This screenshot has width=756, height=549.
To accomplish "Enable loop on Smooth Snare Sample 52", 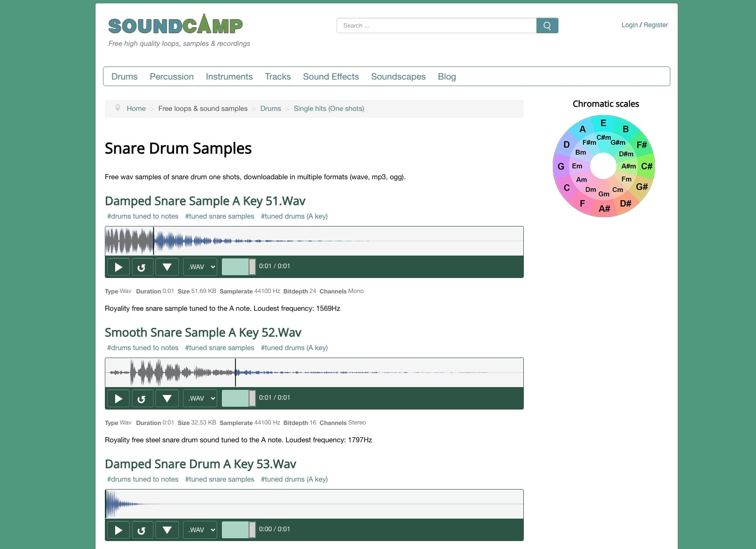I will tap(142, 398).
